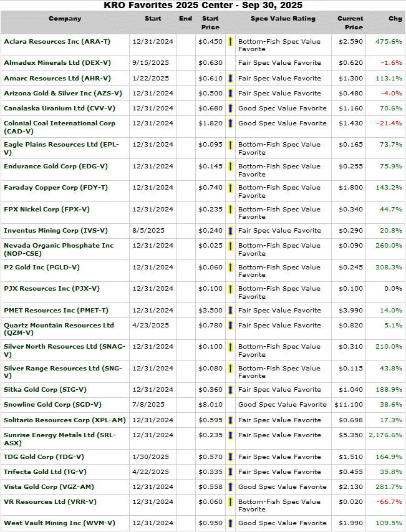Open Endurance Gold Corp (EDG-V) link
This screenshot has height=532, width=406.
point(56,167)
